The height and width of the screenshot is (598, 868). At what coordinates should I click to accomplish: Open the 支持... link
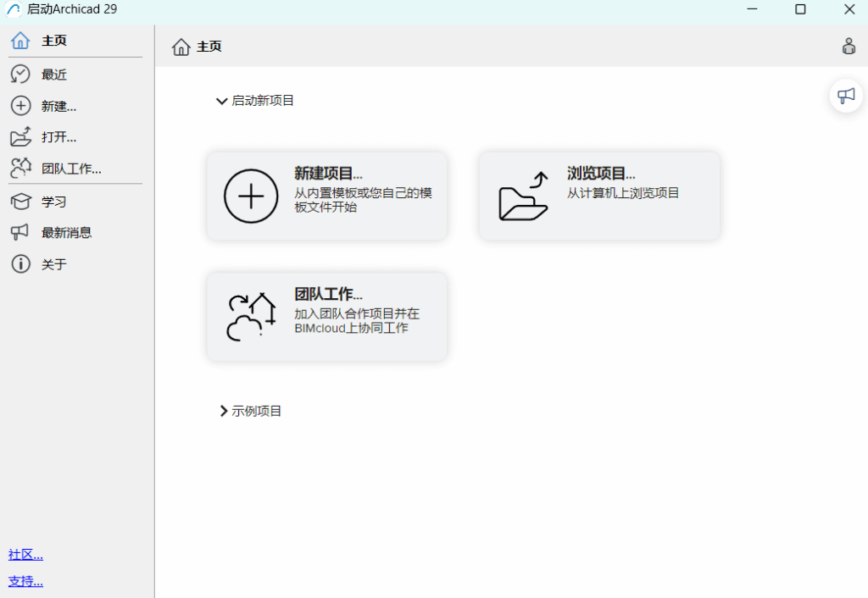tap(25, 581)
